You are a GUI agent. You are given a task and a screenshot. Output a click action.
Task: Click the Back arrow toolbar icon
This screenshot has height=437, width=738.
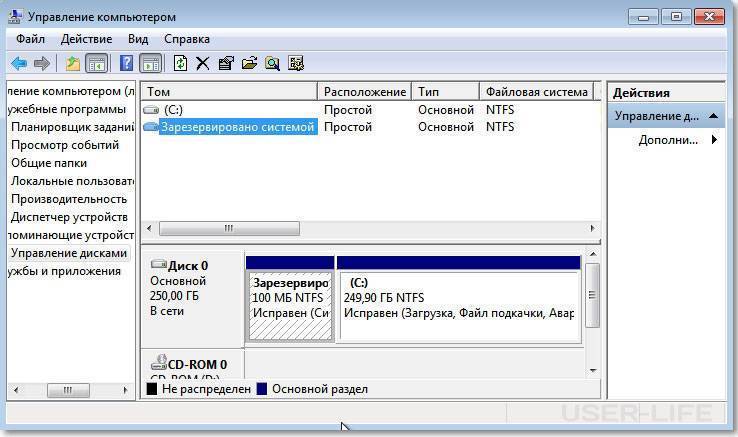(x=19, y=63)
